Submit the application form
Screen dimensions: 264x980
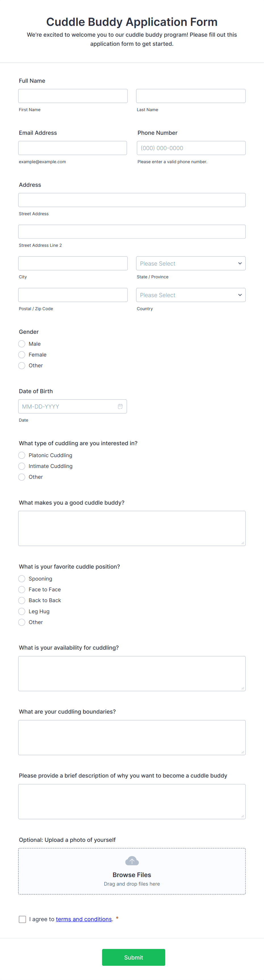133,957
